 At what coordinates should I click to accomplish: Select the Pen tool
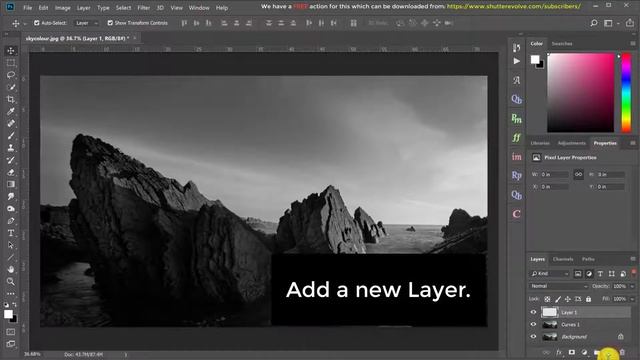pyautogui.click(x=11, y=221)
